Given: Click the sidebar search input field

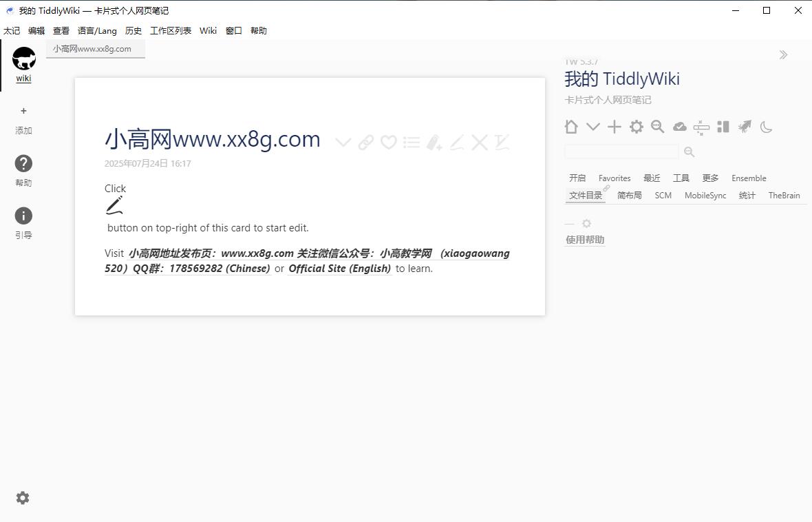Looking at the screenshot, I should (x=621, y=152).
